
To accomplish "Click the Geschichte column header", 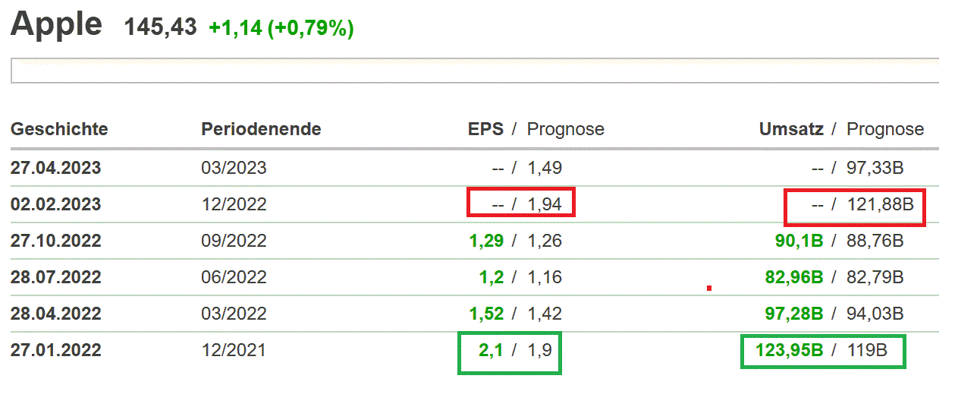I will (x=59, y=129).
